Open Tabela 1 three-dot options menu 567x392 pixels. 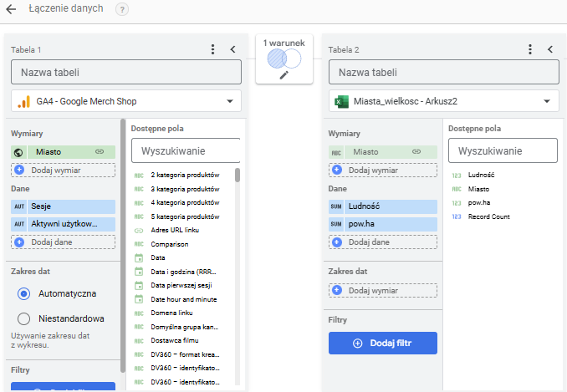212,49
